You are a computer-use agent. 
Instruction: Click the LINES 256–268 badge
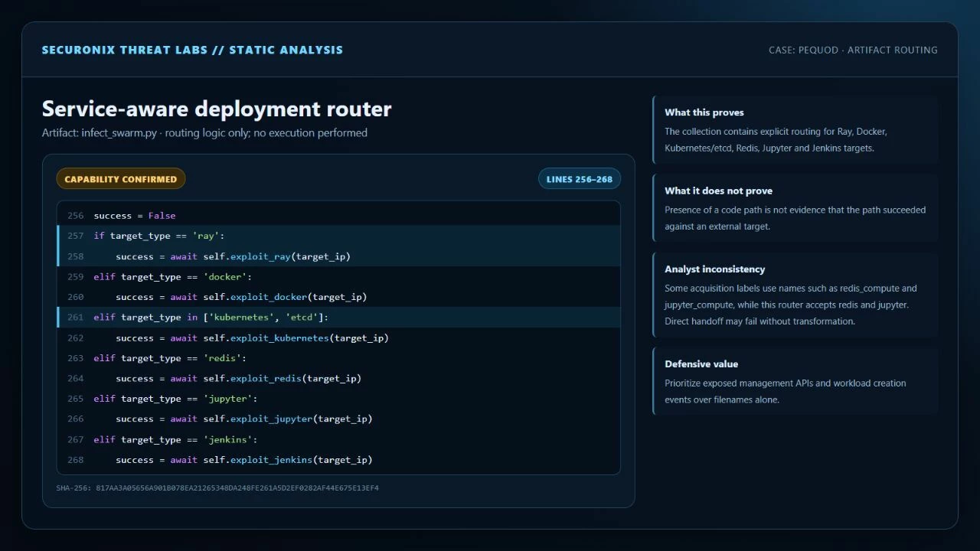coord(580,179)
